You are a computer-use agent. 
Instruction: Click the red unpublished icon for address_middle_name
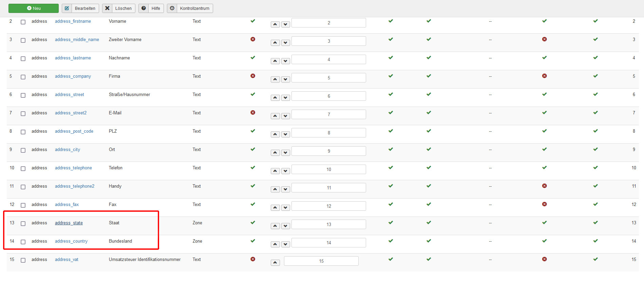click(253, 39)
